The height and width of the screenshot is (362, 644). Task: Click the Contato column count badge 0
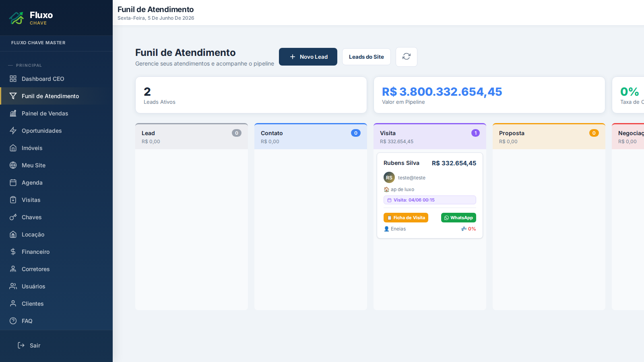356,133
